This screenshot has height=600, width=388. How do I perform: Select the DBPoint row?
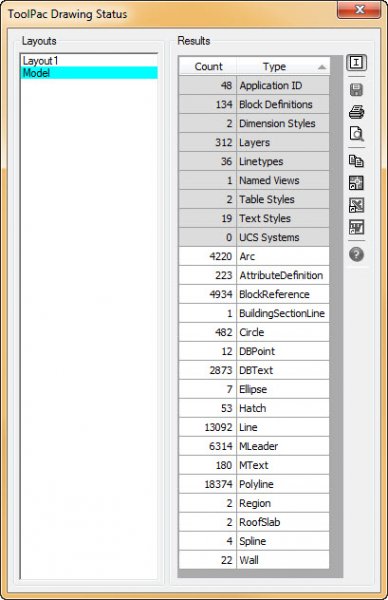[254, 351]
